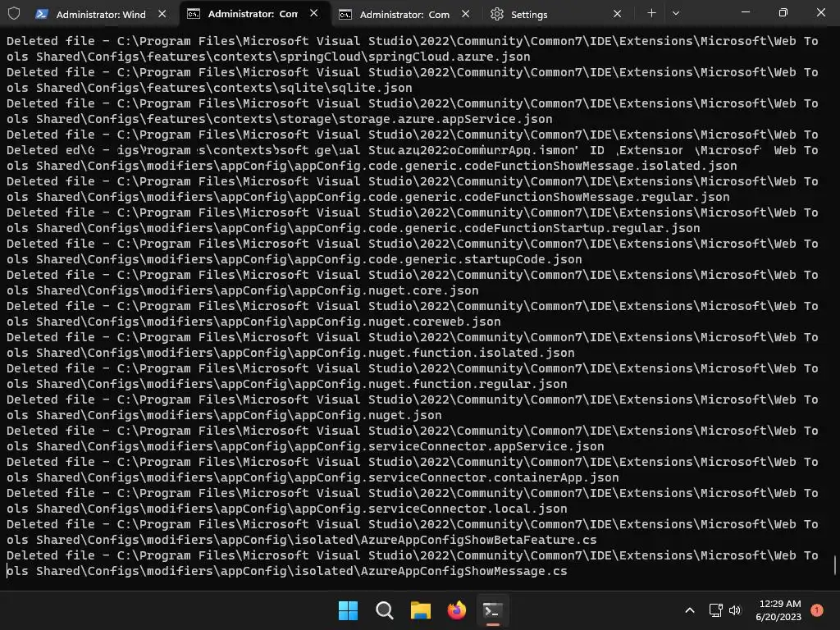Open network status in system tray
Image resolution: width=840 pixels, height=630 pixels.
[715, 610]
